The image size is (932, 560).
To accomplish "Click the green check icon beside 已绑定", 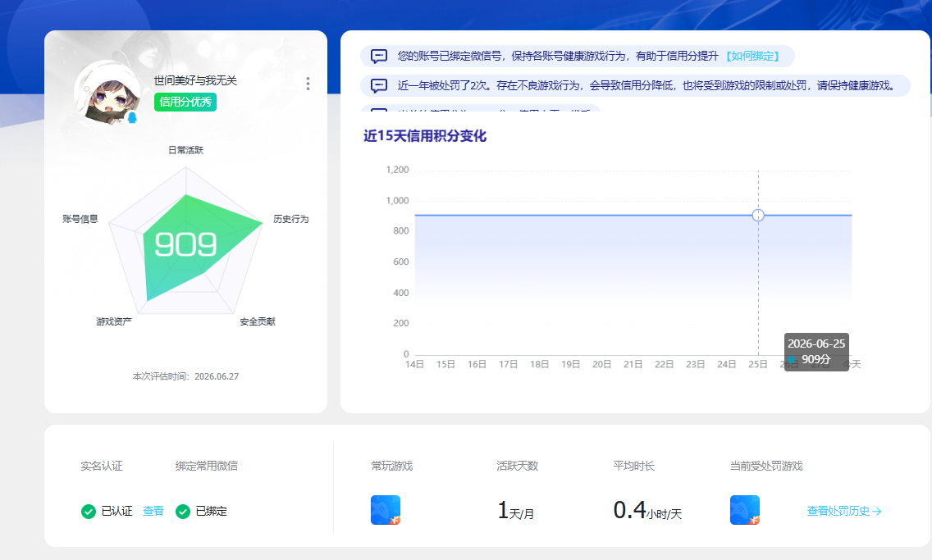I will tap(183, 512).
